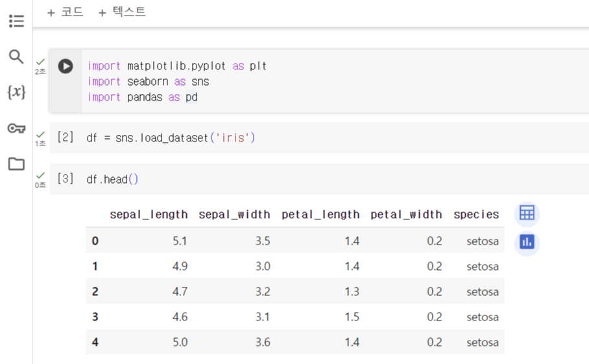The height and width of the screenshot is (364, 589).
Task: Click setosa in row 4
Action: pyautogui.click(x=483, y=342)
